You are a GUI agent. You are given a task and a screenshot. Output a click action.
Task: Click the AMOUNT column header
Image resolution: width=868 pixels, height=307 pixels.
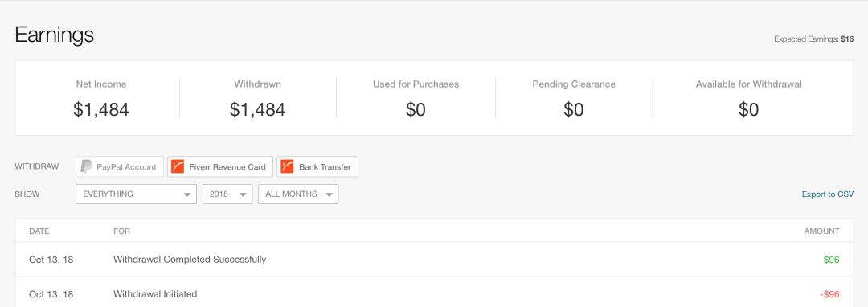[821, 231]
